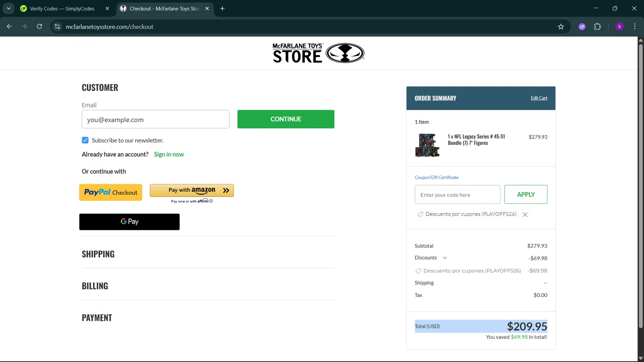Click the Subtotal $279.93 value
The width and height of the screenshot is (644, 362).
point(537,246)
